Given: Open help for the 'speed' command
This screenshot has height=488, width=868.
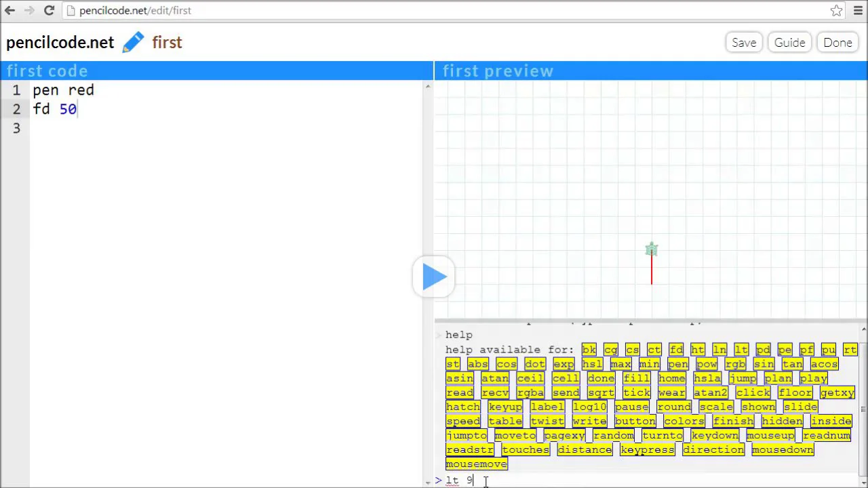Looking at the screenshot, I should tap(463, 421).
